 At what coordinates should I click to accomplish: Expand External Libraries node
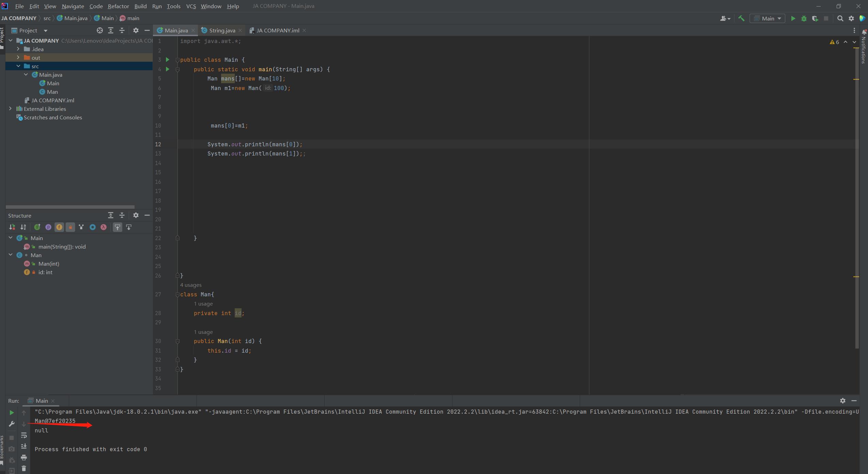pyautogui.click(x=10, y=109)
